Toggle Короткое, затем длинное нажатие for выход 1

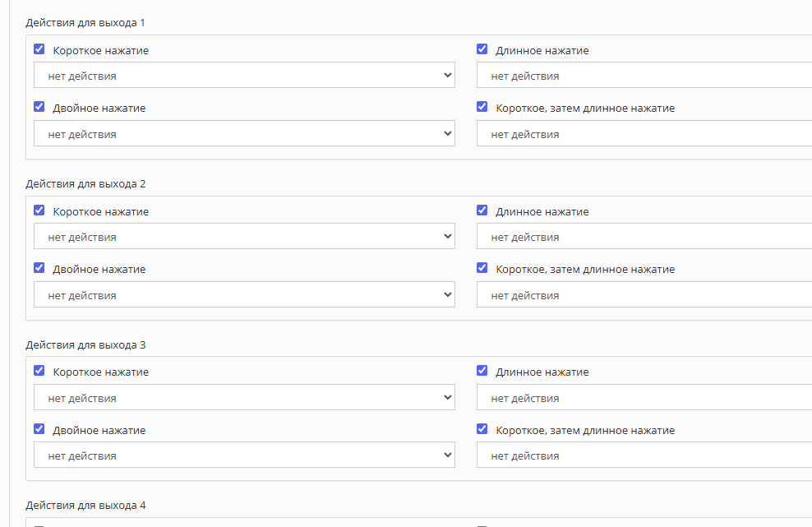click(x=482, y=107)
